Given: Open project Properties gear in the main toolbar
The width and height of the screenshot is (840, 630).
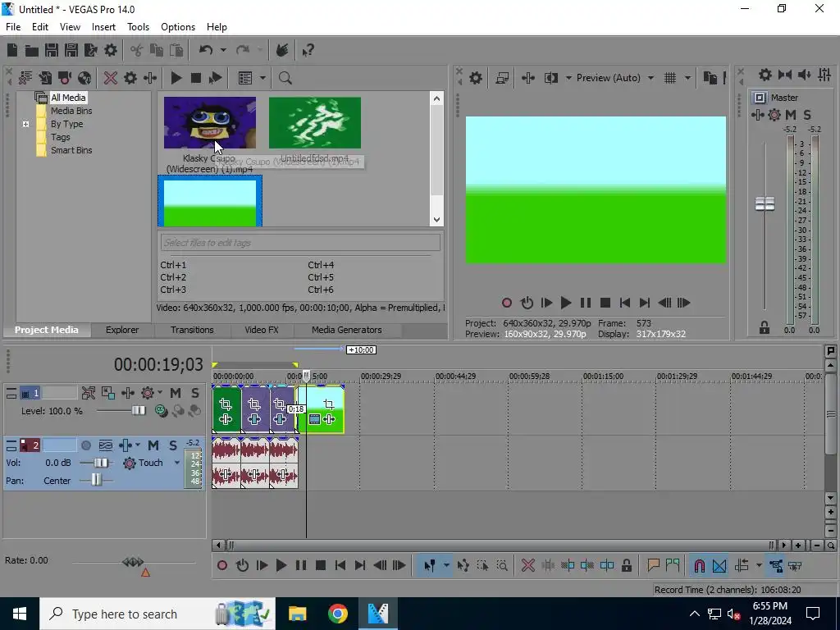Looking at the screenshot, I should [111, 50].
